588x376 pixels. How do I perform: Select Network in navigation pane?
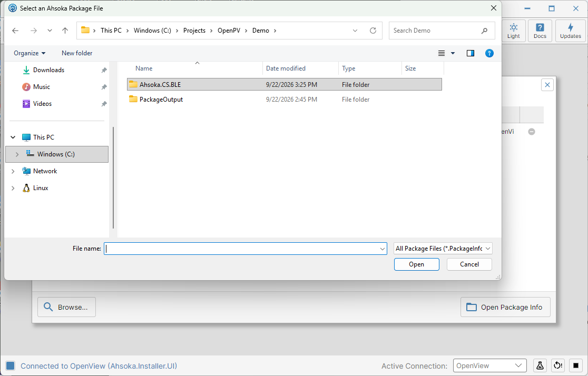[45, 171]
